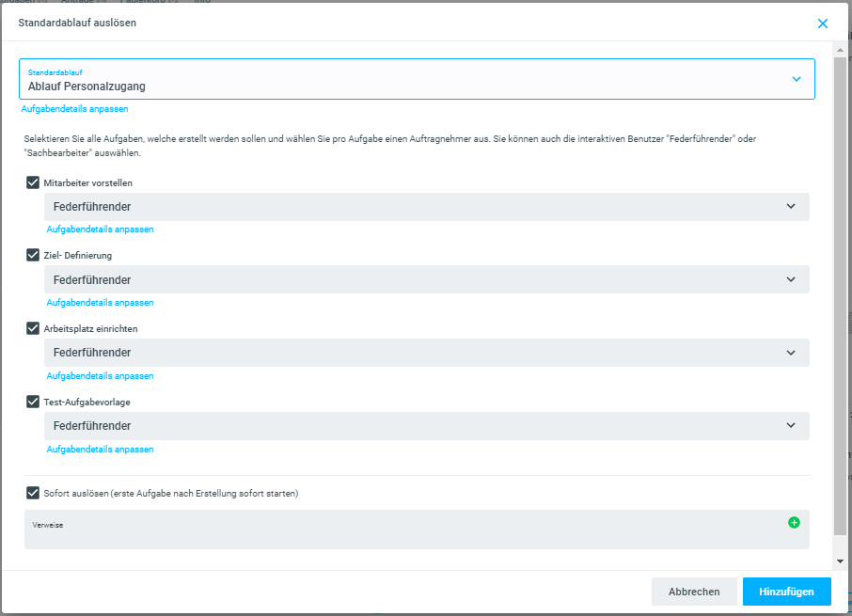Close the Standardablauf auslösen dialog

coord(823,24)
